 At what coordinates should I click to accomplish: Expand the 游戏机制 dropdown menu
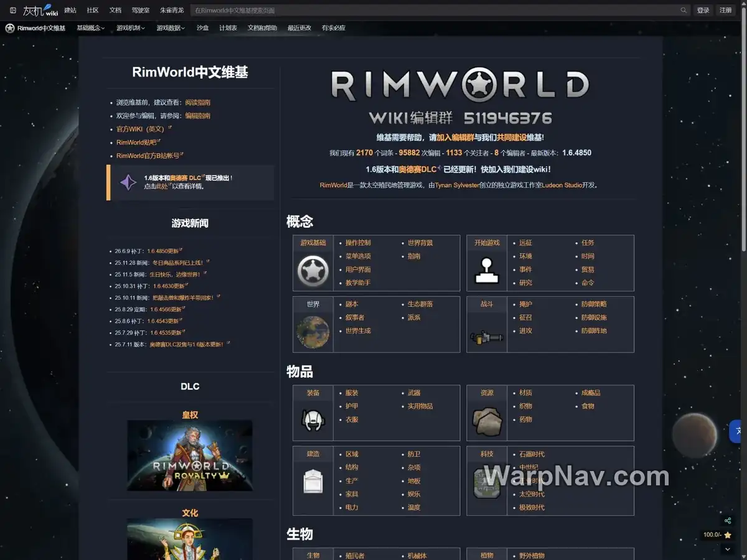pyautogui.click(x=131, y=28)
